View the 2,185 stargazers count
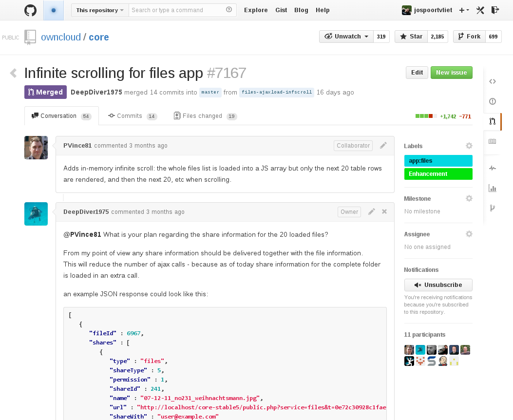Viewport: 513px width, 420px height. (437, 37)
